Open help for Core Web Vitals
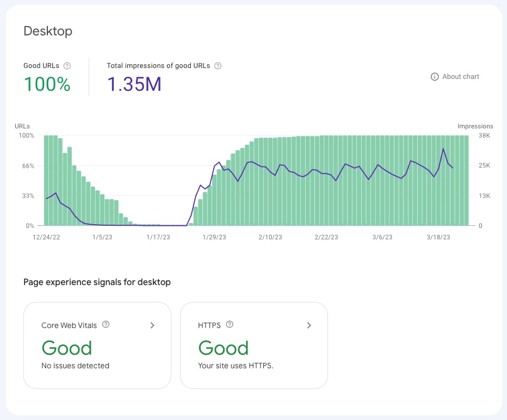Image resolution: width=507 pixels, height=420 pixels. click(107, 325)
